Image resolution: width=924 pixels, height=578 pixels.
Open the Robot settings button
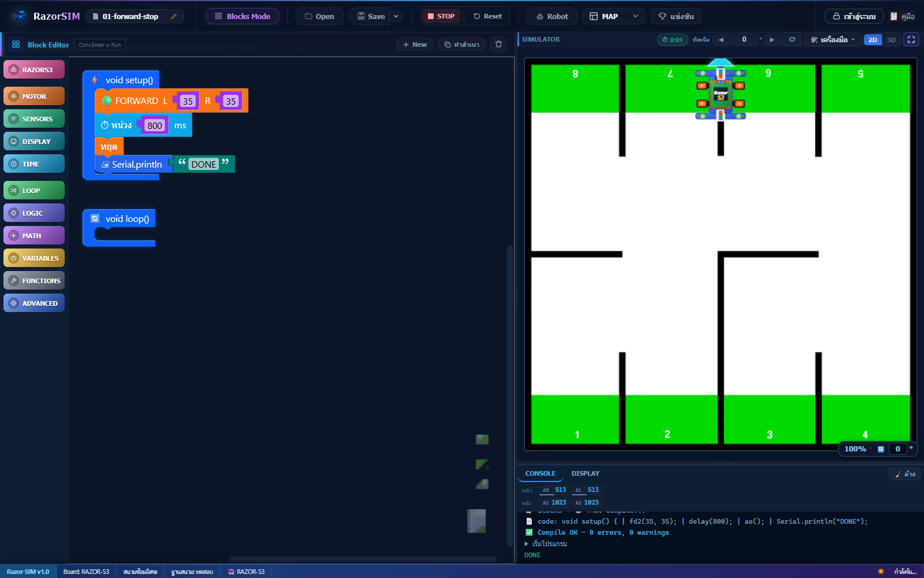(x=552, y=16)
